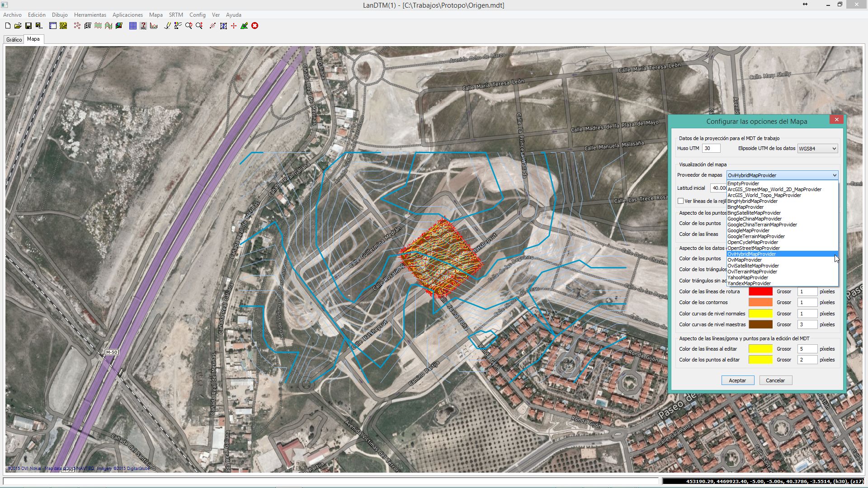This screenshot has height=488, width=868.
Task: Toggle the 'Ver líneas de la rejilla' checkbox
Action: [x=680, y=201]
